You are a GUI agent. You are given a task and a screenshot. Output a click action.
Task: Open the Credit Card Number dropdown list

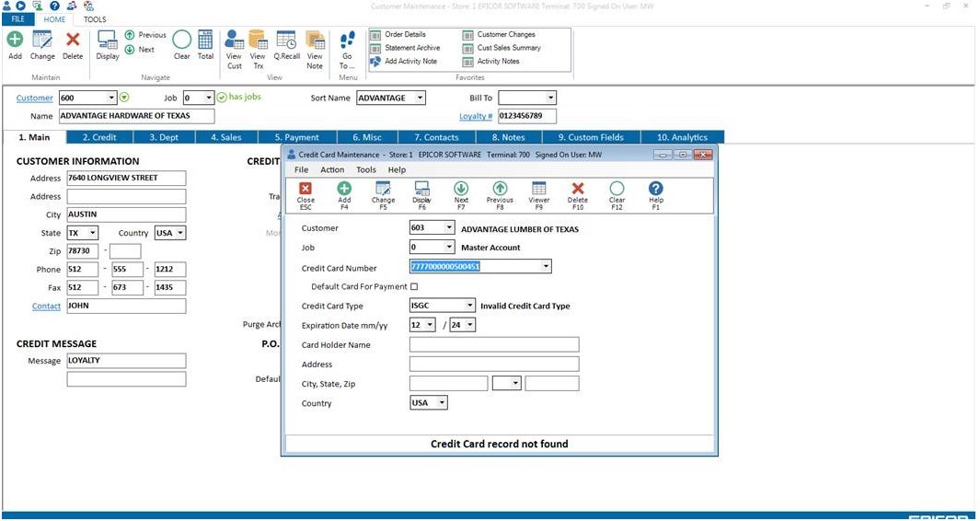(546, 267)
